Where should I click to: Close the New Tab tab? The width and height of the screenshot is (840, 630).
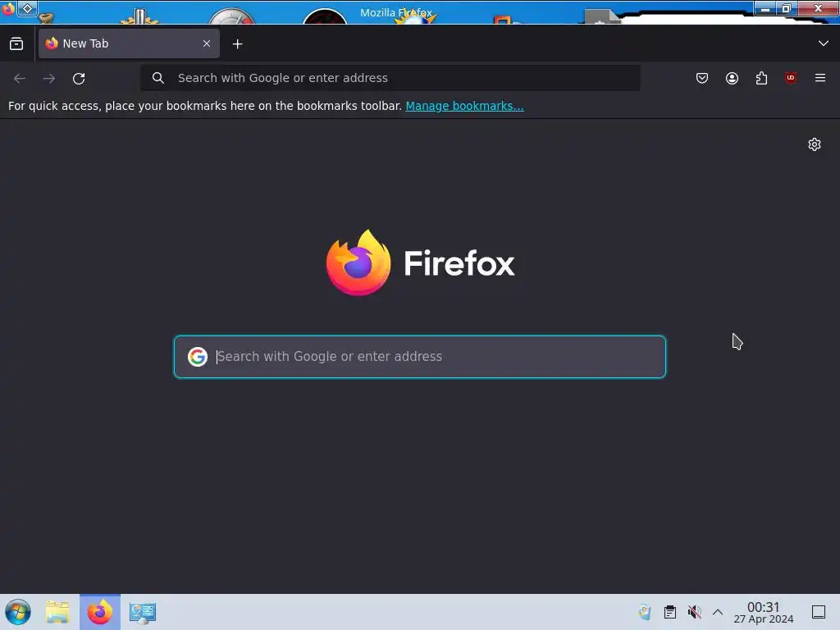pyautogui.click(x=207, y=43)
